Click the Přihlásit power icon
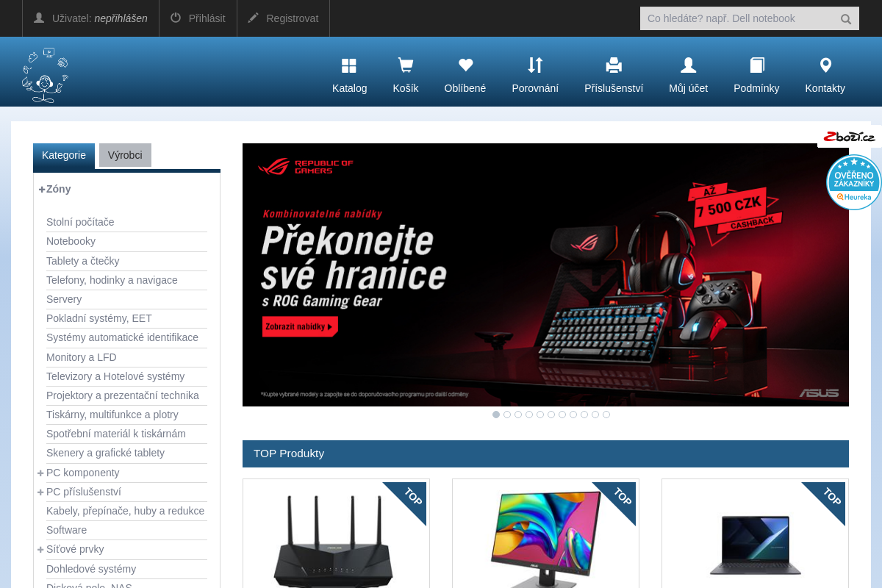882x588 pixels. (x=176, y=18)
